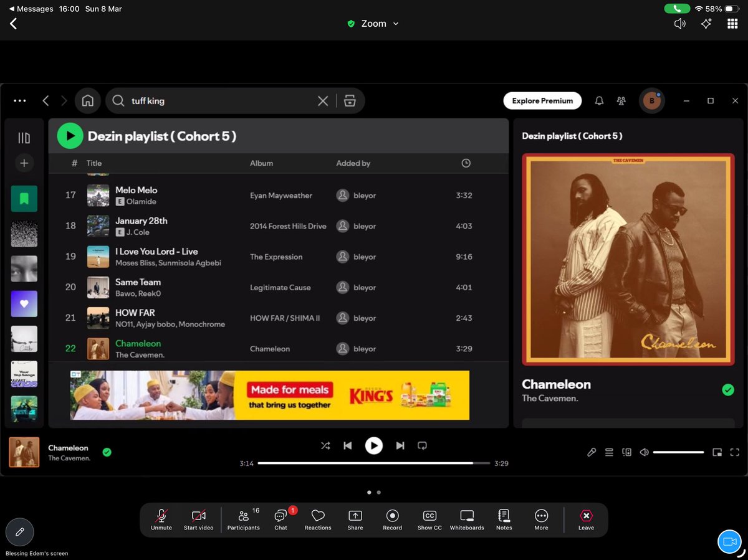Image resolution: width=748 pixels, height=560 pixels.
Task: Click the white play button in player bar
Action: click(374, 445)
